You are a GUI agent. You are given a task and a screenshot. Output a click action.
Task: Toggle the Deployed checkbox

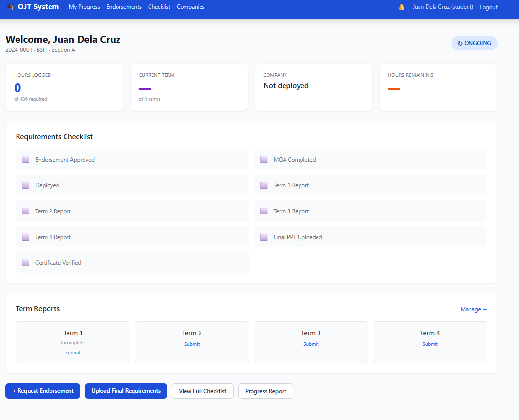pyautogui.click(x=25, y=185)
